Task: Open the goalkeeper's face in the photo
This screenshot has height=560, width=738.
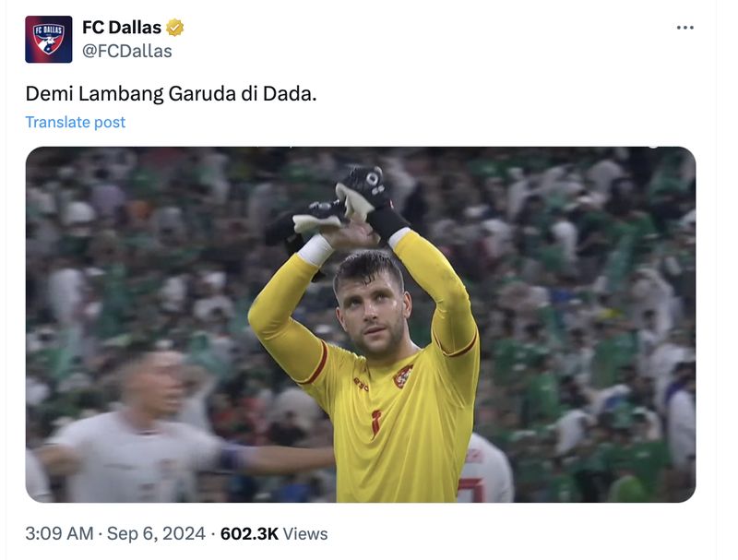Action: [x=372, y=308]
